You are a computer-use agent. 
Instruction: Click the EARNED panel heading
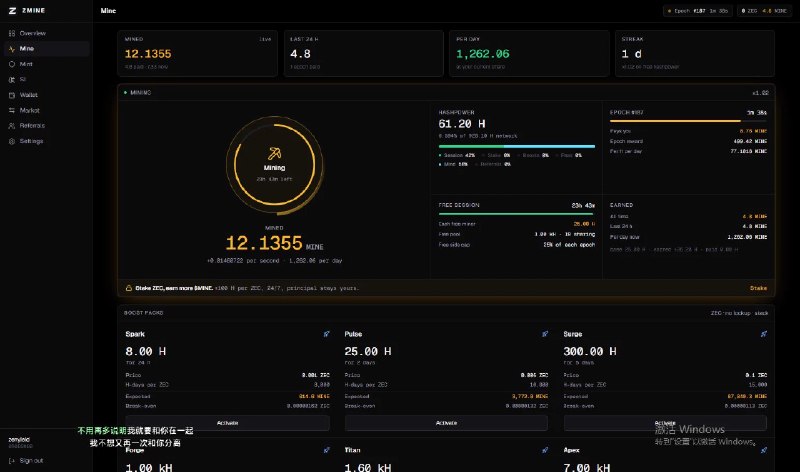(x=621, y=205)
